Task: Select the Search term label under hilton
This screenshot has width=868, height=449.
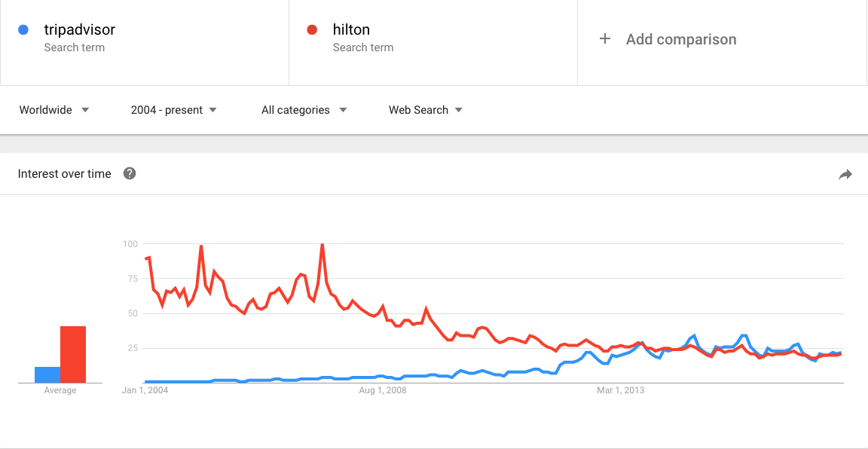Action: [x=362, y=47]
